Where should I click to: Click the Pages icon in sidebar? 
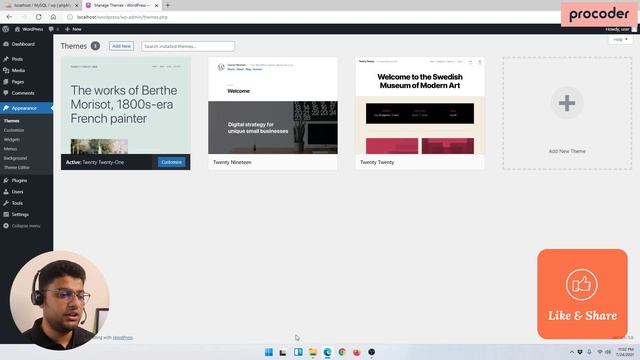coord(6,82)
